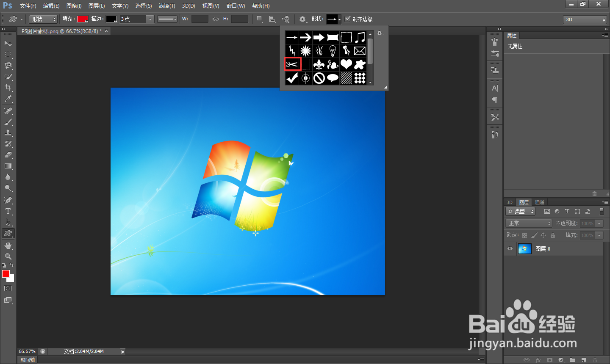Switch to the 通道 tab
The height and width of the screenshot is (364, 610).
(540, 202)
